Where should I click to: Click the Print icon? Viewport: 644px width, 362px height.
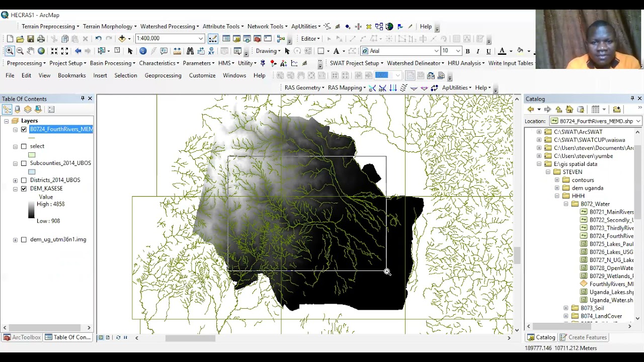pos(41,39)
